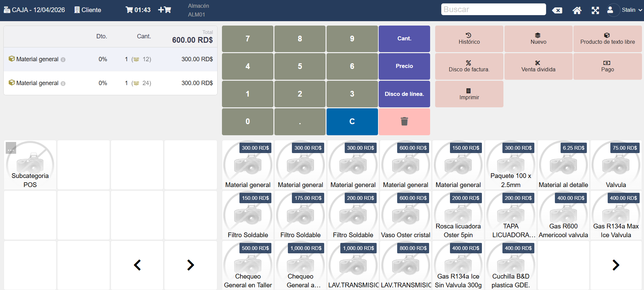644x290 pixels.
Task: Stock icon beside quantity 12
Action: (136, 60)
